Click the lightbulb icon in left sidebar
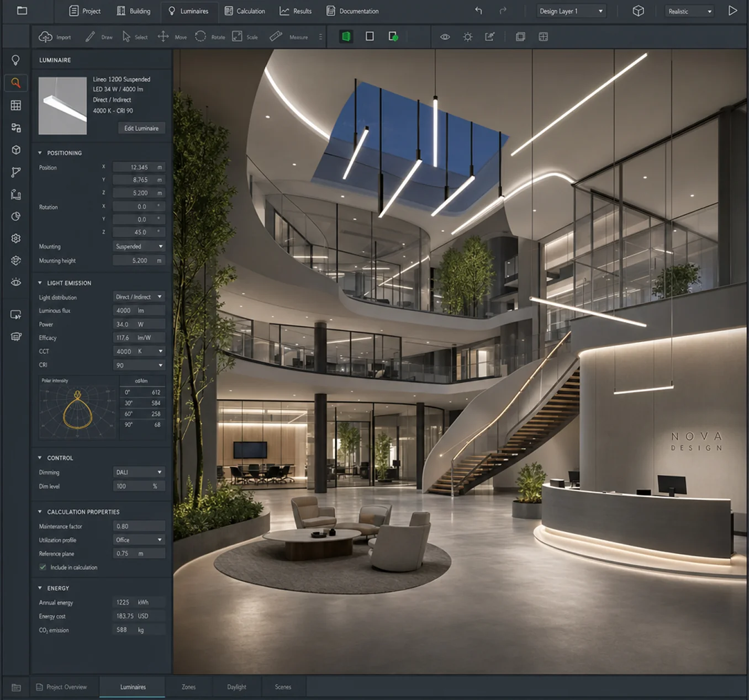 (16, 60)
